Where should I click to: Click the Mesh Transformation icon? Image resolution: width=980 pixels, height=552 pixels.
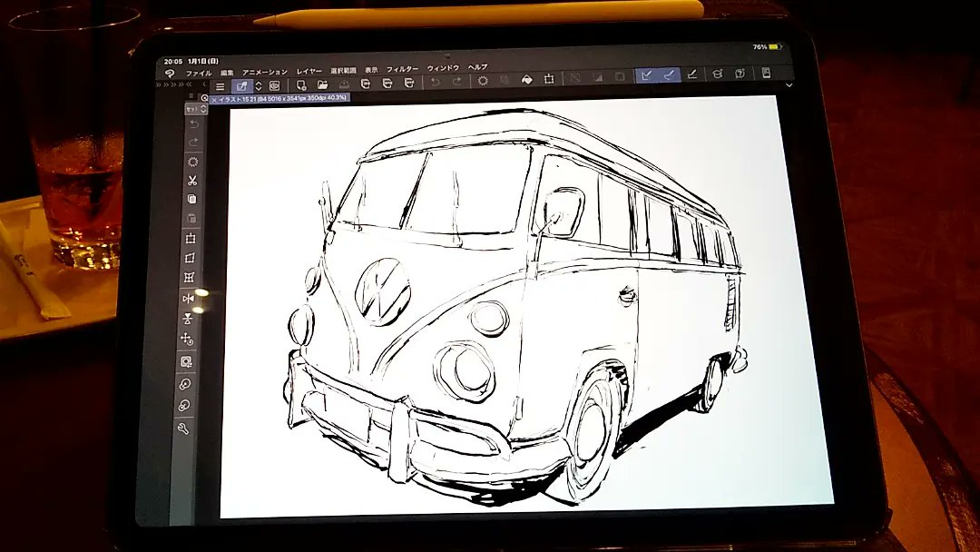(190, 278)
